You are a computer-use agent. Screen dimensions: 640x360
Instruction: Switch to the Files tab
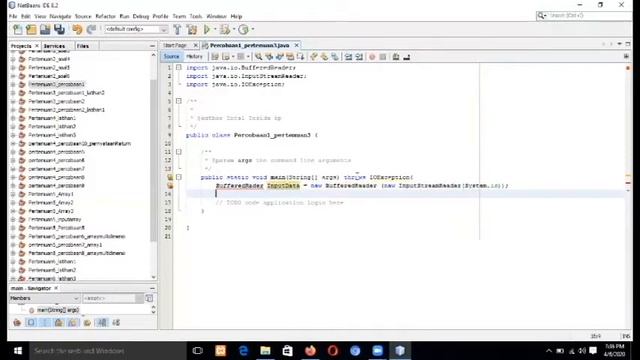[x=82, y=46]
